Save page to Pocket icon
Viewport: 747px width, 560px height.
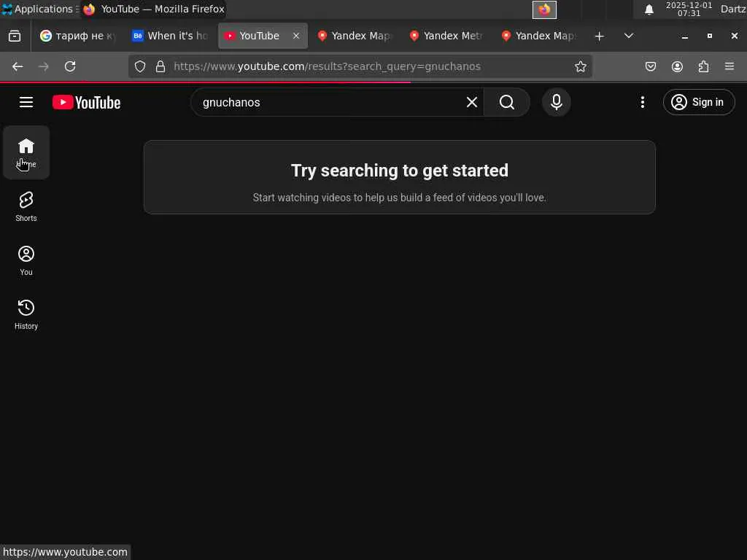click(x=650, y=66)
